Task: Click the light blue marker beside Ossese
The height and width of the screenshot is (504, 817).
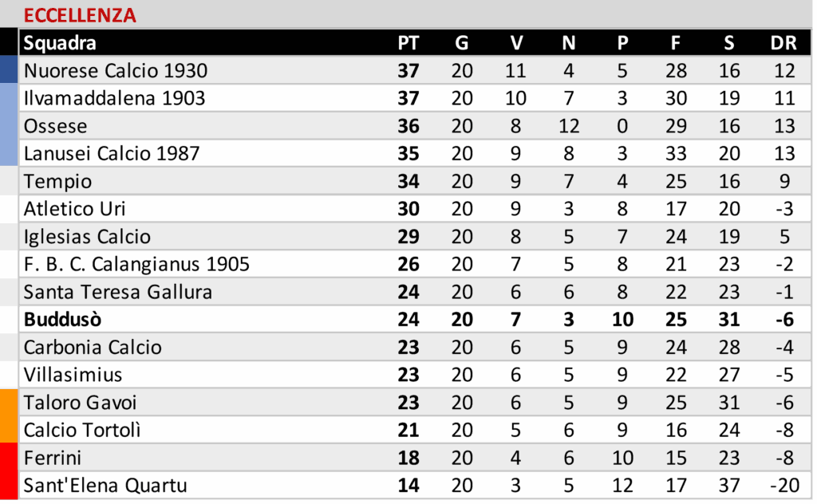Action: click(x=9, y=126)
